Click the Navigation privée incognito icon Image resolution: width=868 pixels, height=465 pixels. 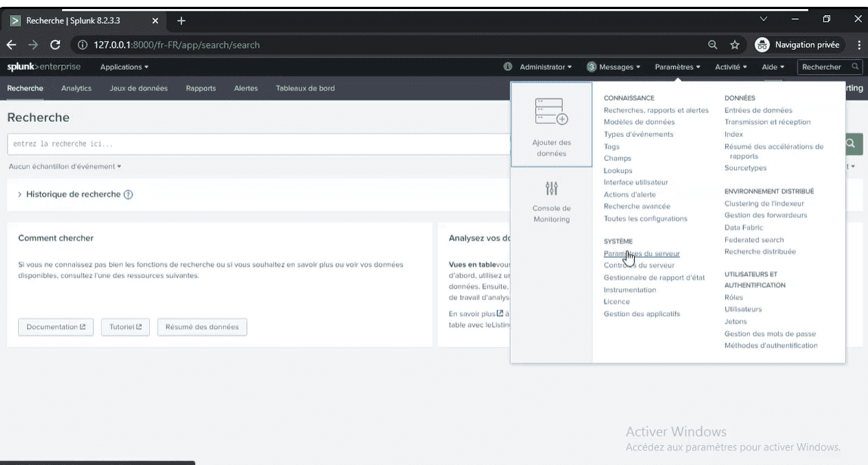[762, 45]
